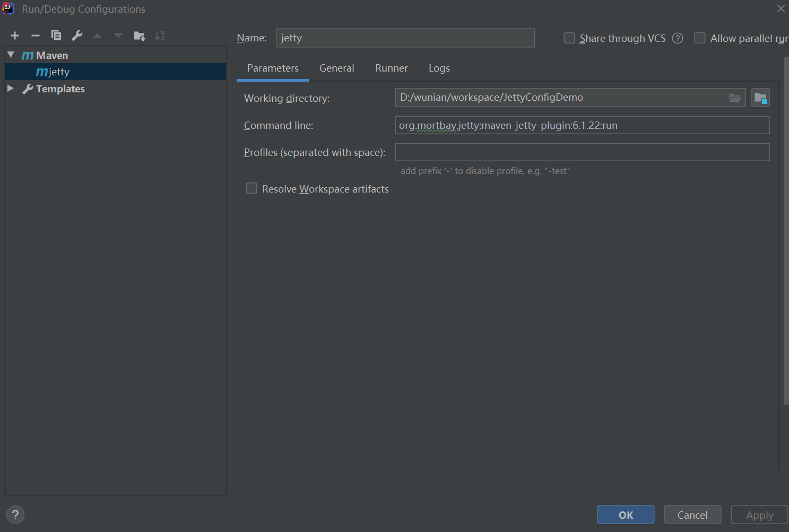
Task: Click the 'add prefix' hint text
Action: pyautogui.click(x=485, y=171)
